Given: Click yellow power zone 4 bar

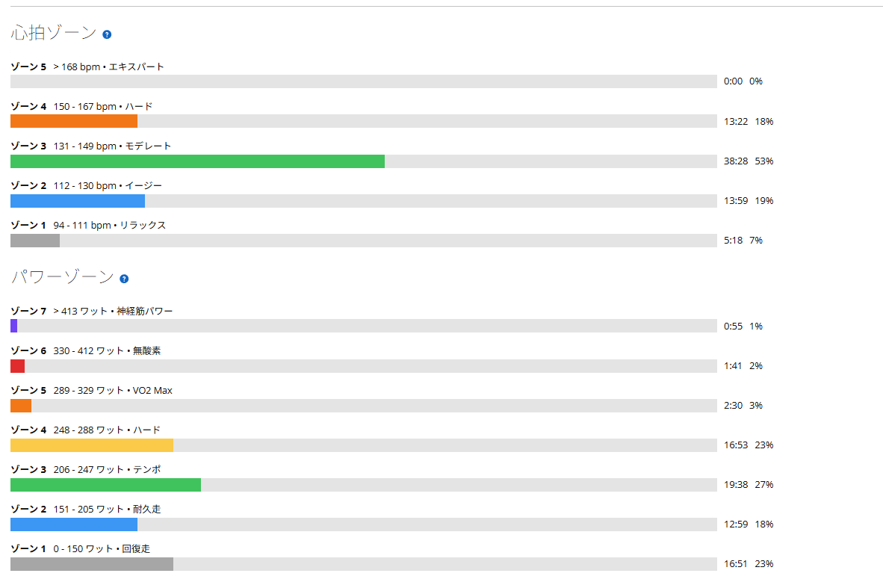Looking at the screenshot, I should click(92, 445).
